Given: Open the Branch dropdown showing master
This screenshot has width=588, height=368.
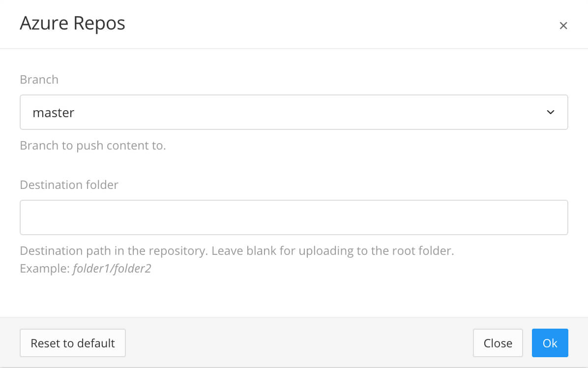Looking at the screenshot, I should (294, 112).
